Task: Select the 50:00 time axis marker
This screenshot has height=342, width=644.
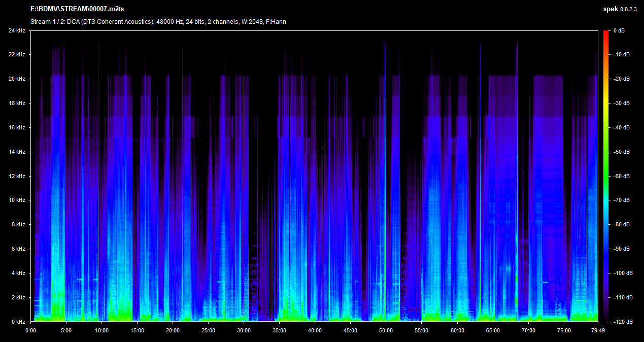Action: point(386,330)
